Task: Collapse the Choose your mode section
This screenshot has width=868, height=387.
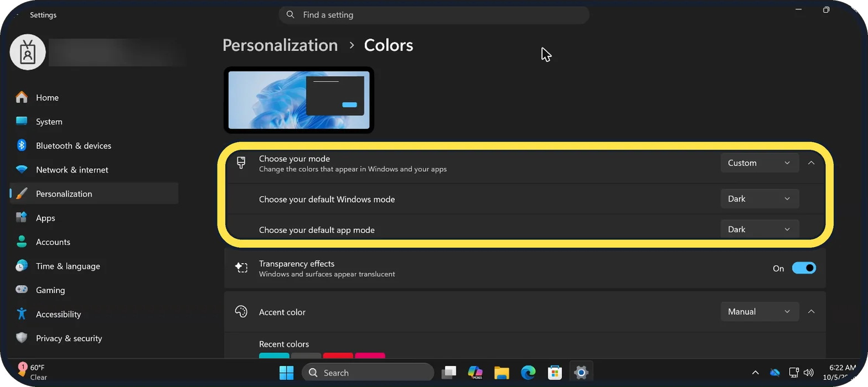Action: click(811, 163)
